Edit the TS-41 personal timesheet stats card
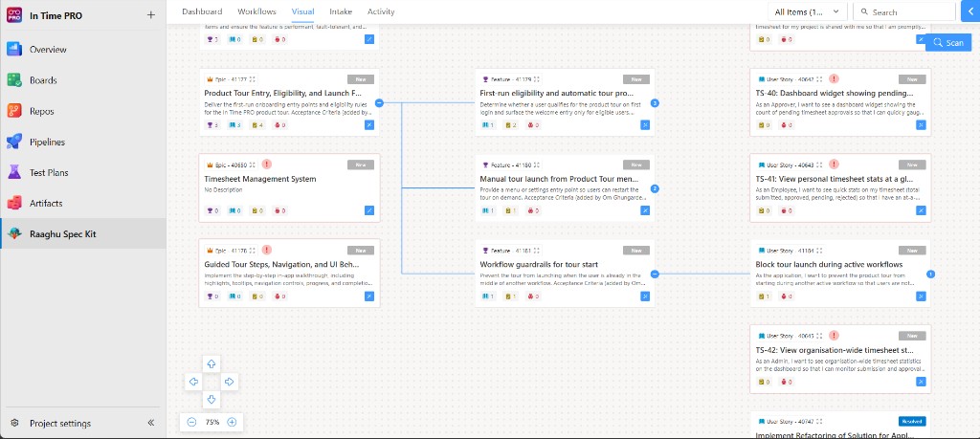 [x=921, y=210]
